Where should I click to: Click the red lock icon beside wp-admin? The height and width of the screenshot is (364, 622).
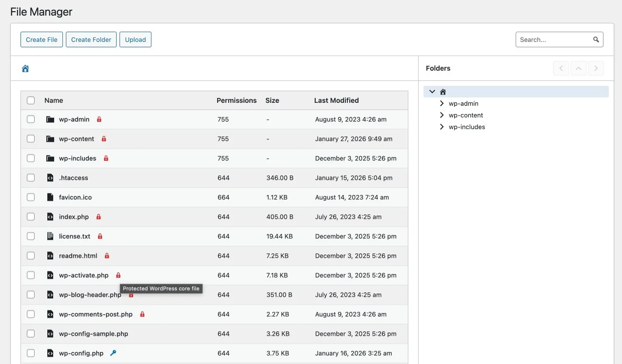(x=99, y=119)
